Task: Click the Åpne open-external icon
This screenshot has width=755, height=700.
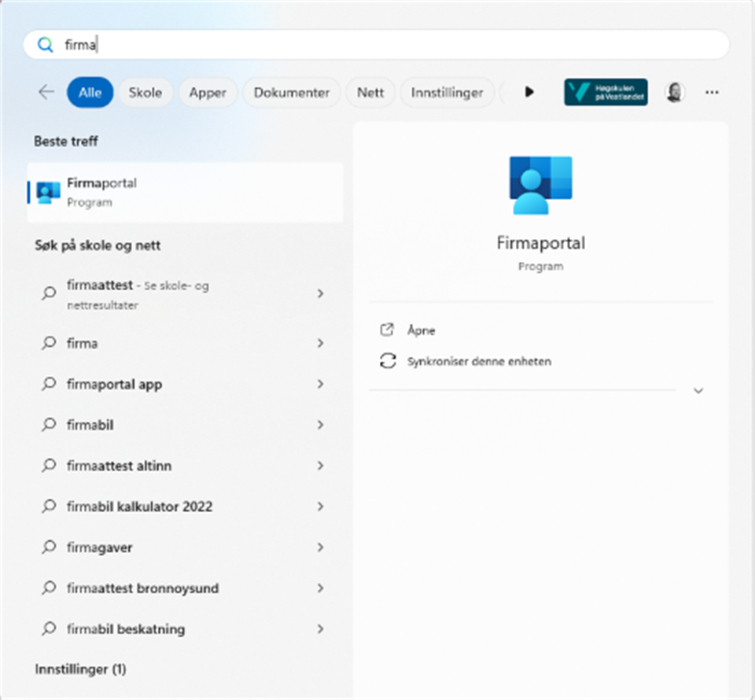Action: (x=387, y=330)
